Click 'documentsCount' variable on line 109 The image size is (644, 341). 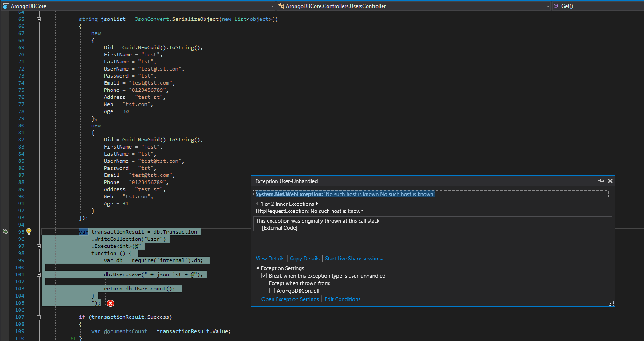126,331
